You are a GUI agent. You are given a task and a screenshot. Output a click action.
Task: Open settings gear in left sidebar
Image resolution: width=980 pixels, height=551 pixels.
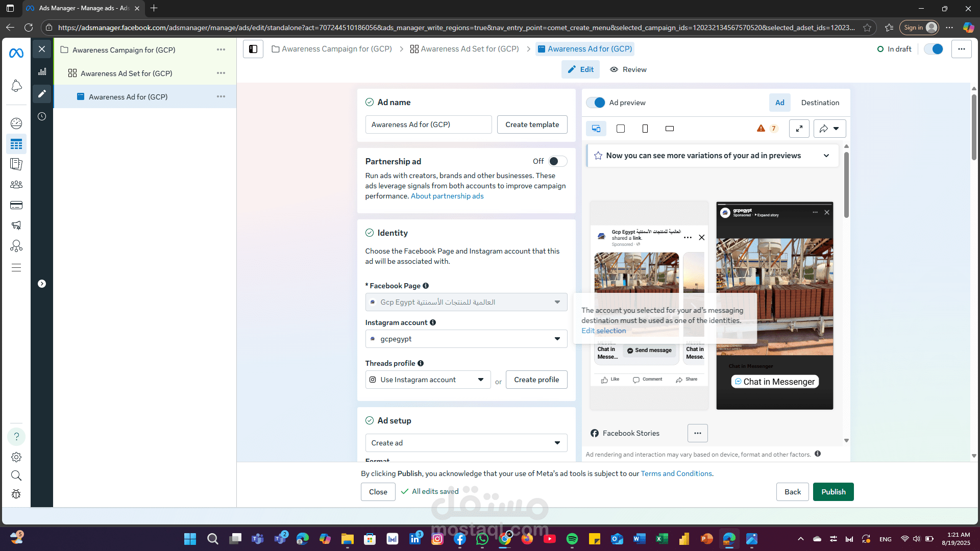16,457
